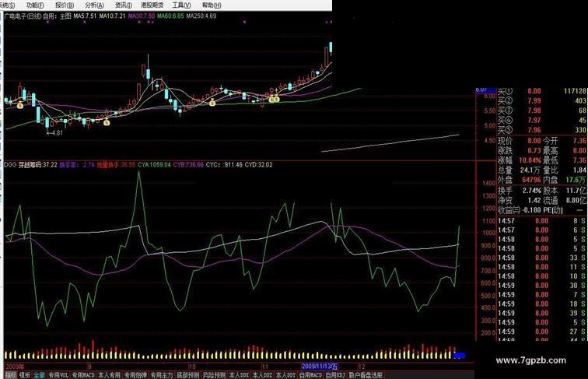Image resolution: width=588 pixels, height=379 pixels.
Task: Switch to the 本人专用 indicator tab
Action: pos(109,375)
